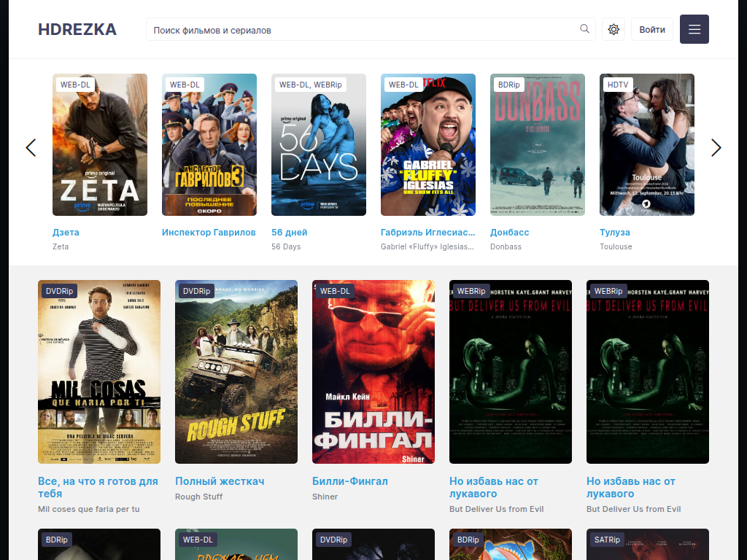This screenshot has width=747, height=560.
Task: Click the 56 дней title link
Action: tap(289, 233)
